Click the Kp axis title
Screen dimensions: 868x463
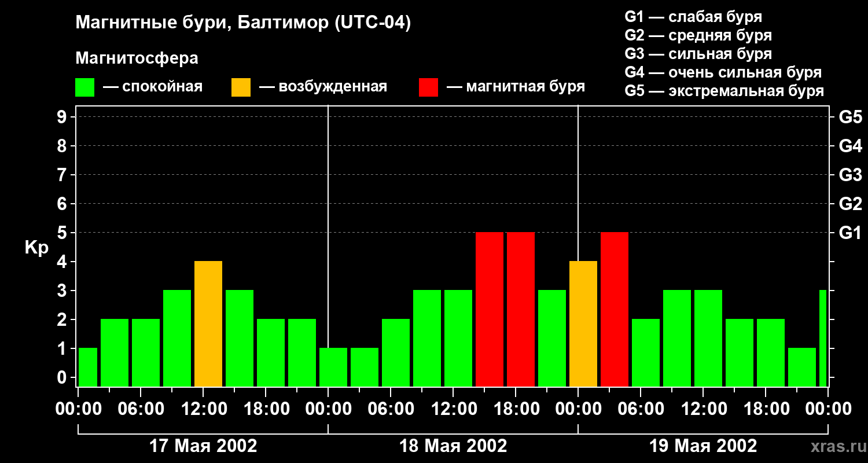36,248
